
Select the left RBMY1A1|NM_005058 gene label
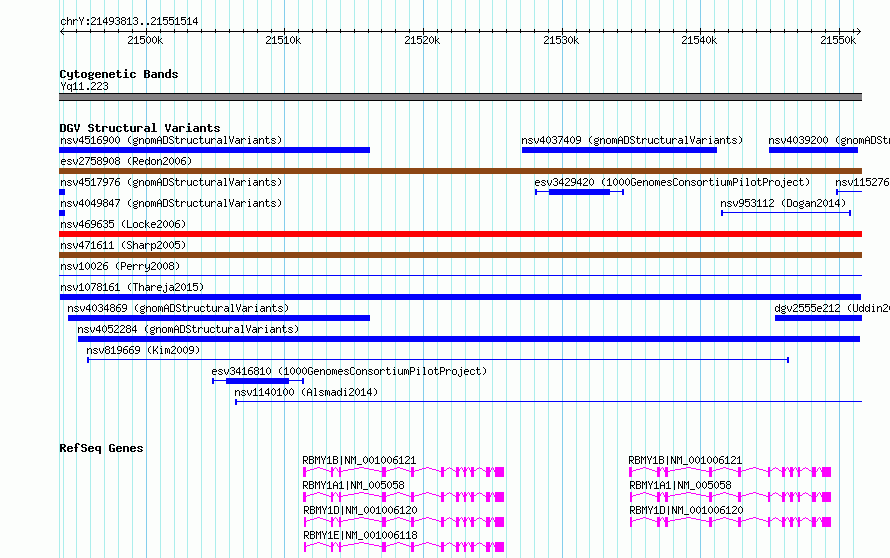[x=354, y=485]
